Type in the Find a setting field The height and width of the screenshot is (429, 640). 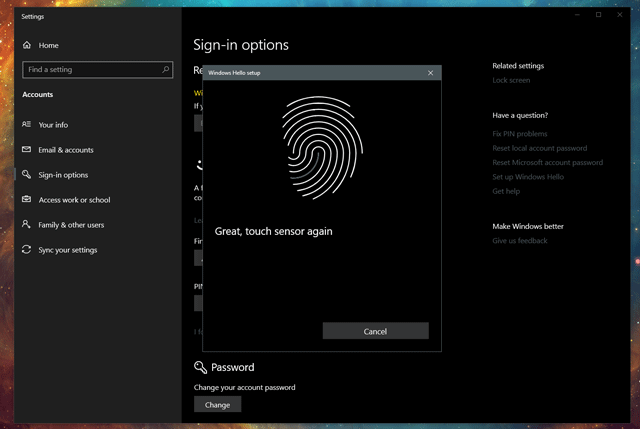point(88,70)
